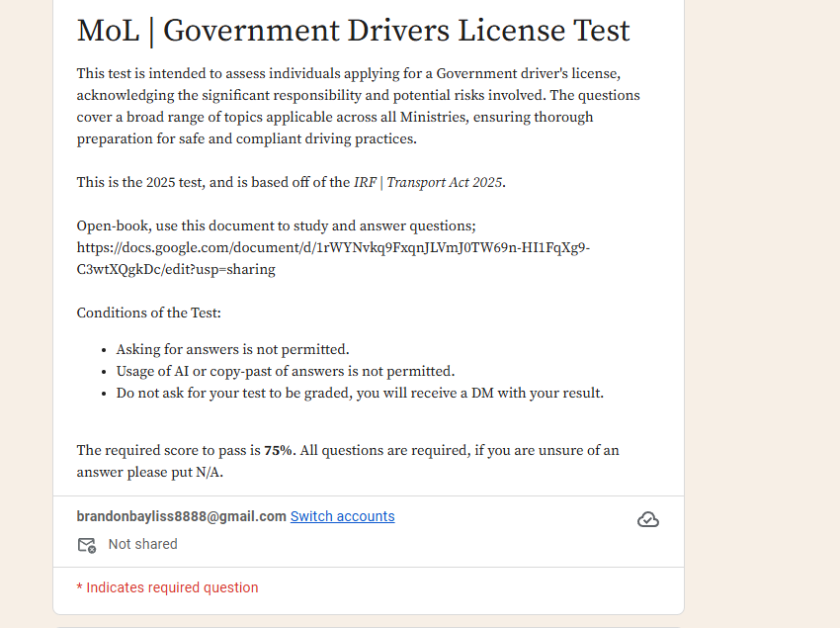
Task: Click the italic "IRF | Transport Act 2025" text
Action: [428, 182]
